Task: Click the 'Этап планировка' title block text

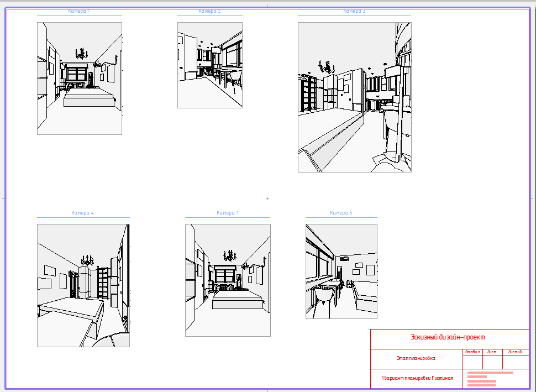Action: click(x=416, y=358)
